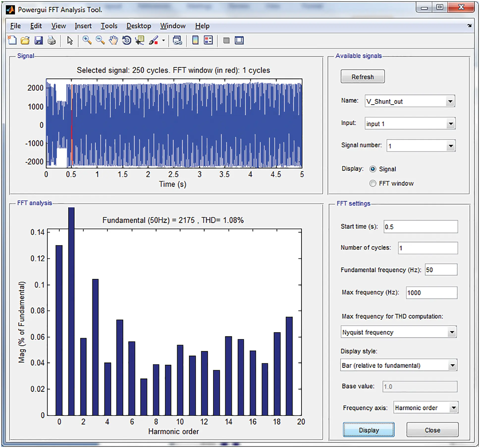Viewport: 480px width, 448px height.
Task: Activate the Zoom In tool
Action: (x=87, y=40)
